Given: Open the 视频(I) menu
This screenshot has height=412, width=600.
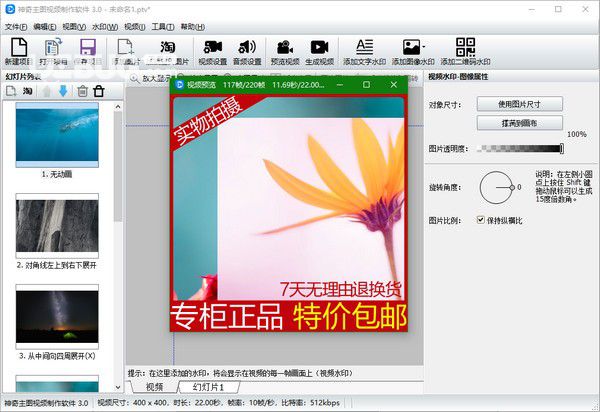Looking at the screenshot, I should pos(135,27).
